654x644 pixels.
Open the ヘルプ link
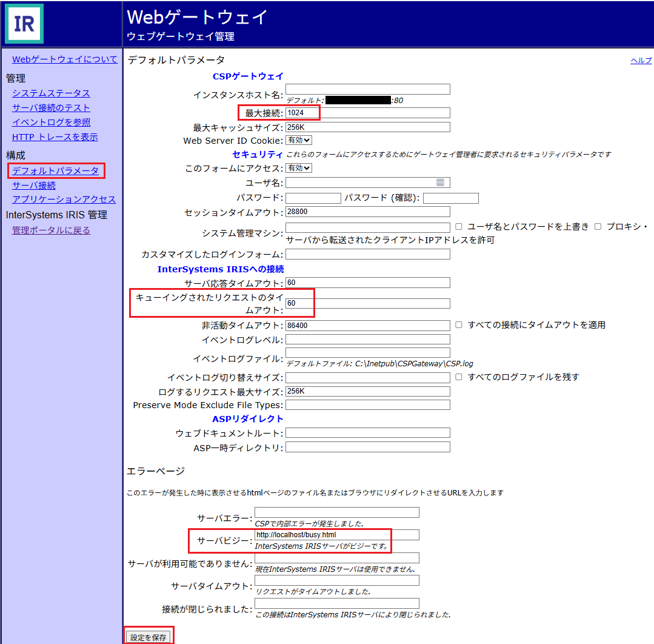click(641, 61)
